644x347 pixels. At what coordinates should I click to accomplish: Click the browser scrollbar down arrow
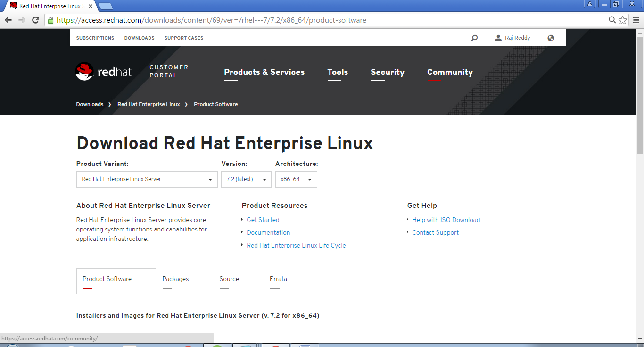(x=640, y=339)
